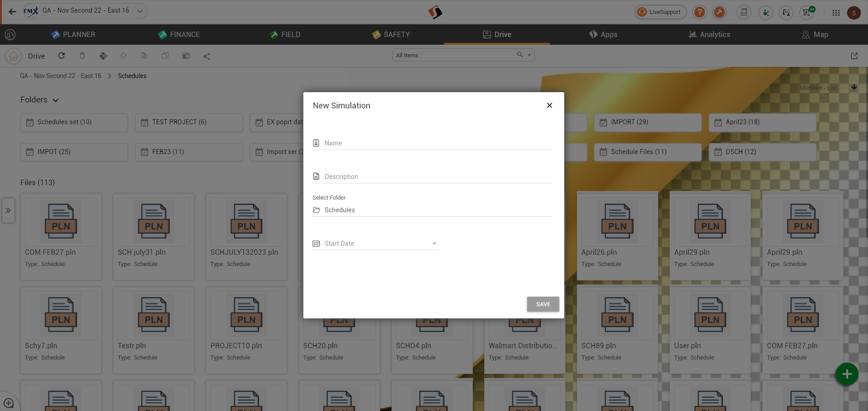The width and height of the screenshot is (868, 411).
Task: Open the User.pln file
Action: tap(710, 331)
